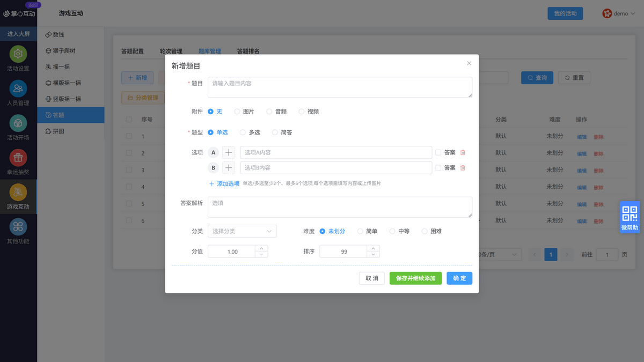Expand the 选择分类 dropdown
The height and width of the screenshot is (362, 644).
(x=242, y=231)
